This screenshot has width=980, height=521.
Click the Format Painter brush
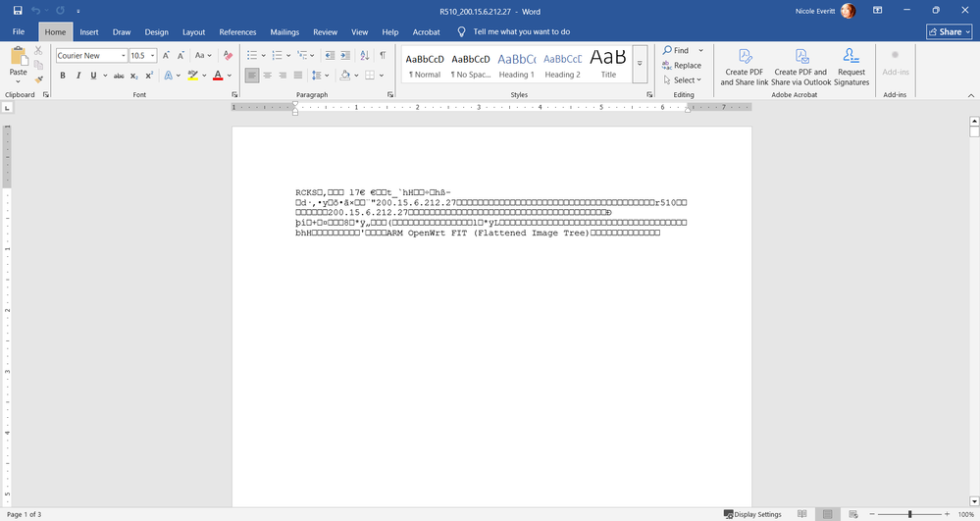[39, 78]
